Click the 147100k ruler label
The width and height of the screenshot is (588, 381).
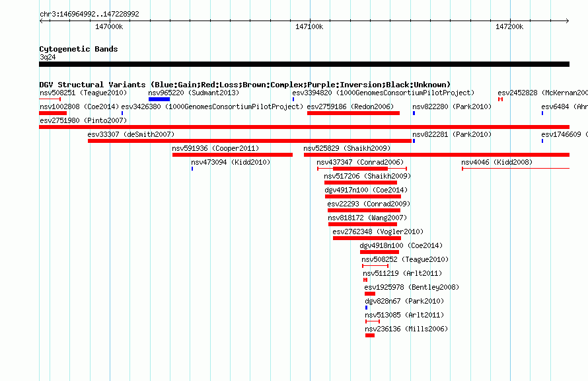pyautogui.click(x=309, y=26)
